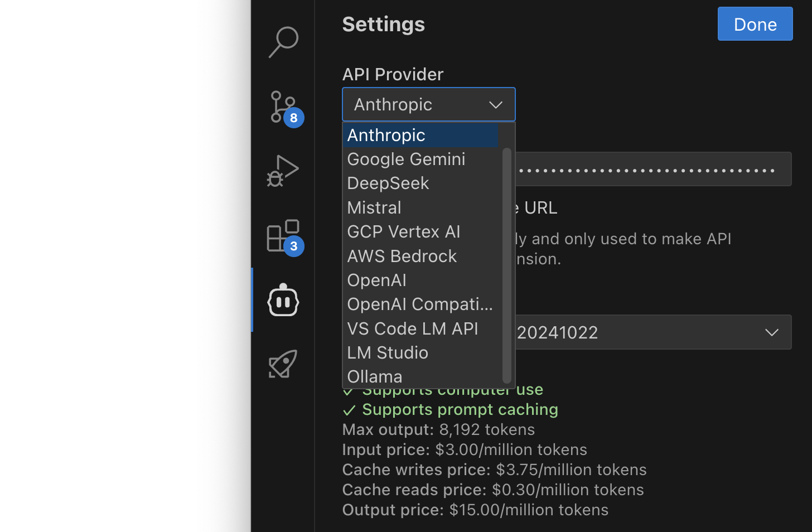812x532 pixels.
Task: Choose DeepSeek as API provider
Action: pyautogui.click(x=388, y=183)
